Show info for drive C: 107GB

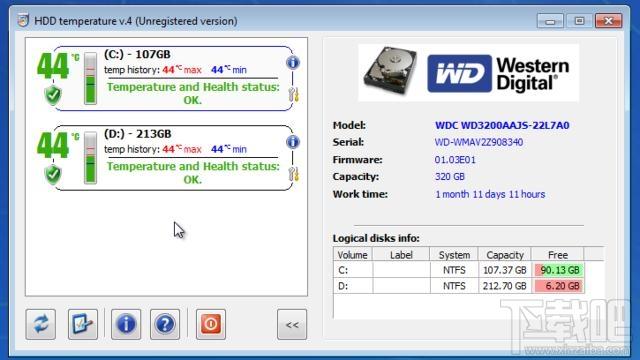[x=293, y=62]
